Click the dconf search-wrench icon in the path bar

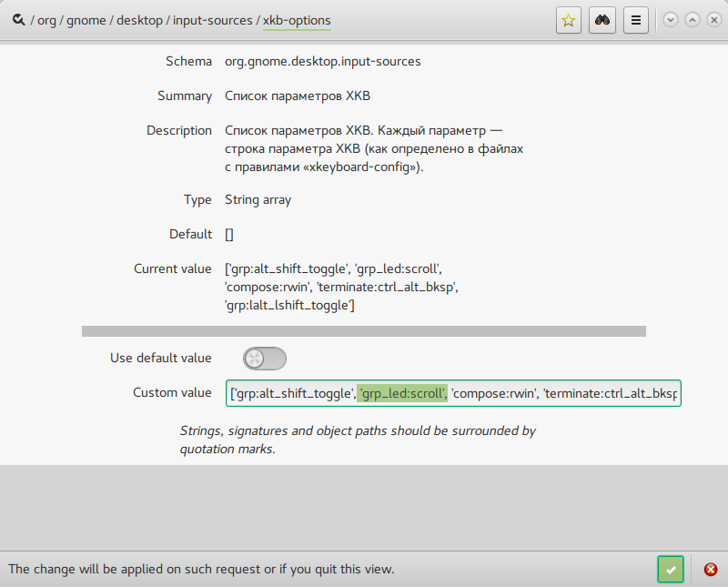[18, 20]
